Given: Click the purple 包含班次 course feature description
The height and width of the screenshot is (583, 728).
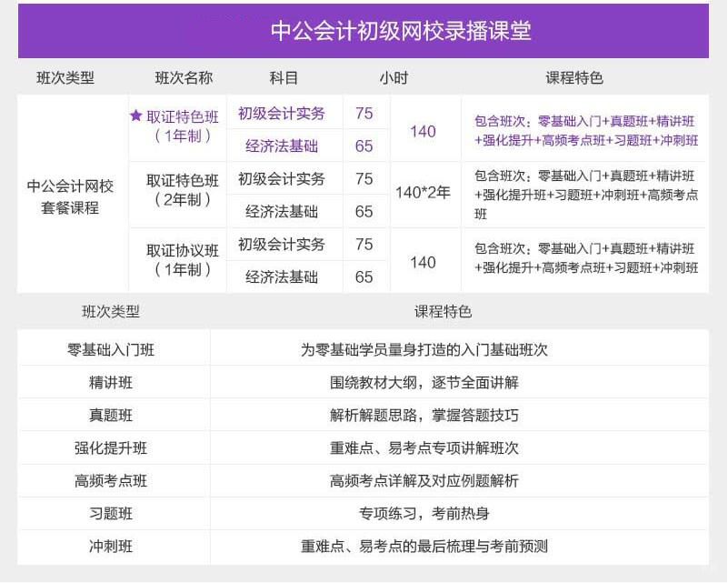Looking at the screenshot, I should (x=586, y=131).
